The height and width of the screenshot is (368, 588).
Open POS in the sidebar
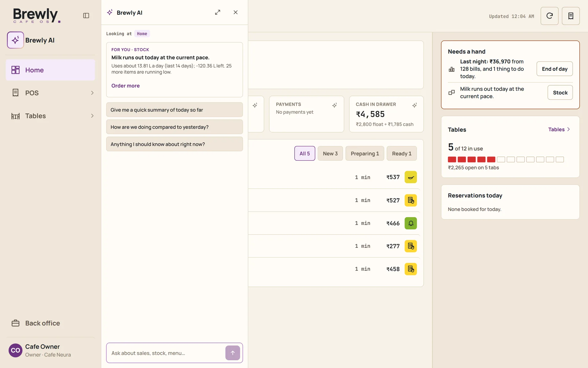[50, 93]
